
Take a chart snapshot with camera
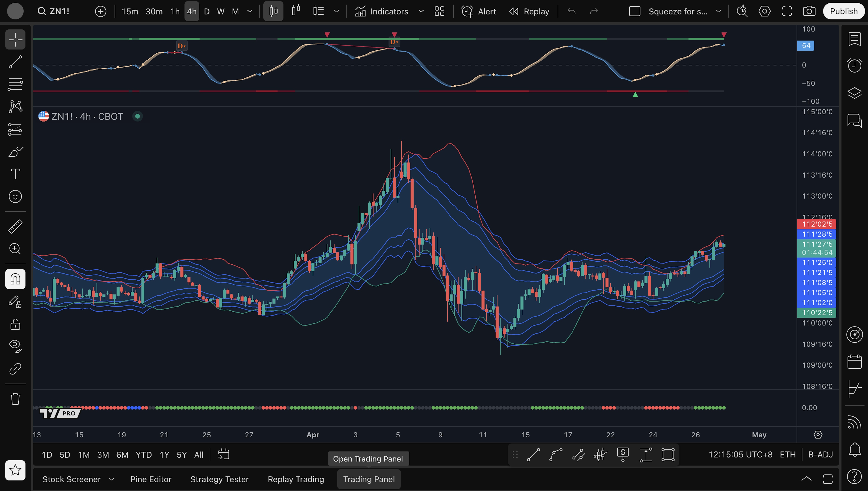[x=809, y=12]
